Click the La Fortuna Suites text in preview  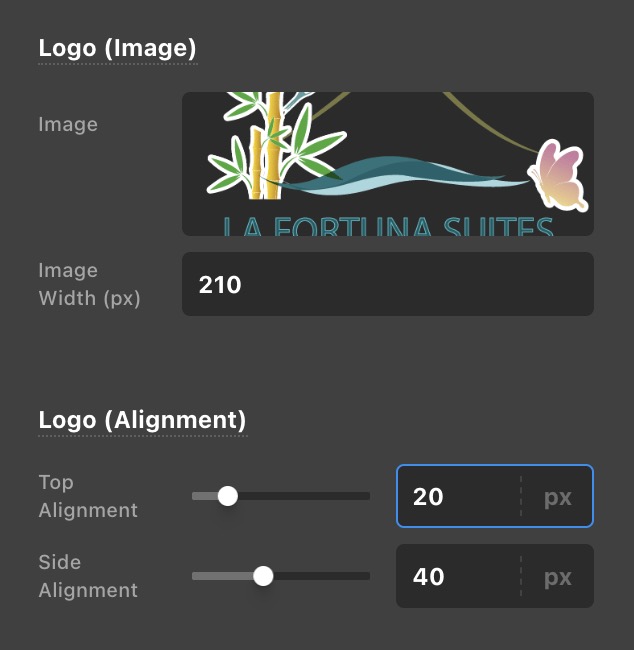tap(388, 226)
